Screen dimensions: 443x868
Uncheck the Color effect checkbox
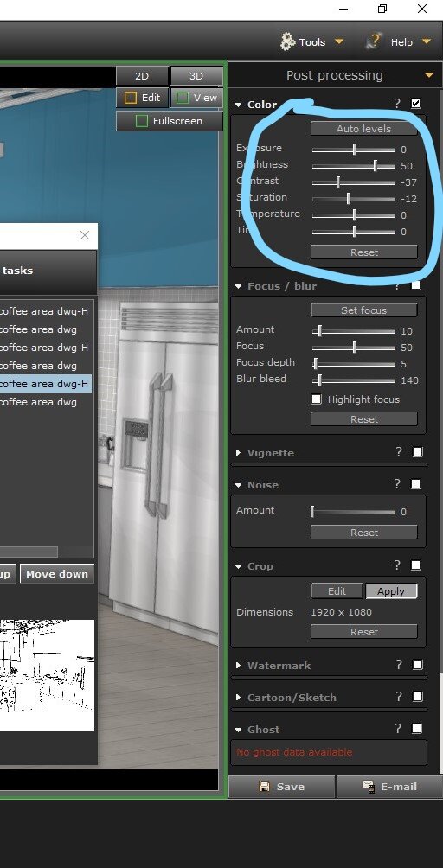(416, 104)
